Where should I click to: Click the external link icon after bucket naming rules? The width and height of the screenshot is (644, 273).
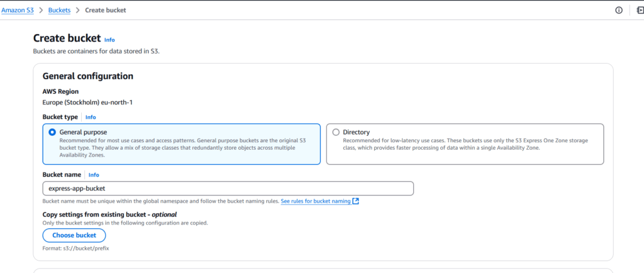click(x=356, y=201)
